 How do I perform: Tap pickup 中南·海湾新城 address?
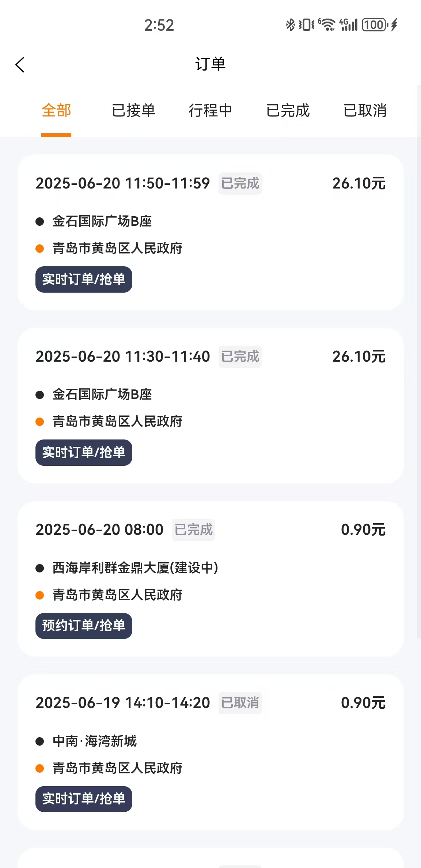pyautogui.click(x=95, y=741)
